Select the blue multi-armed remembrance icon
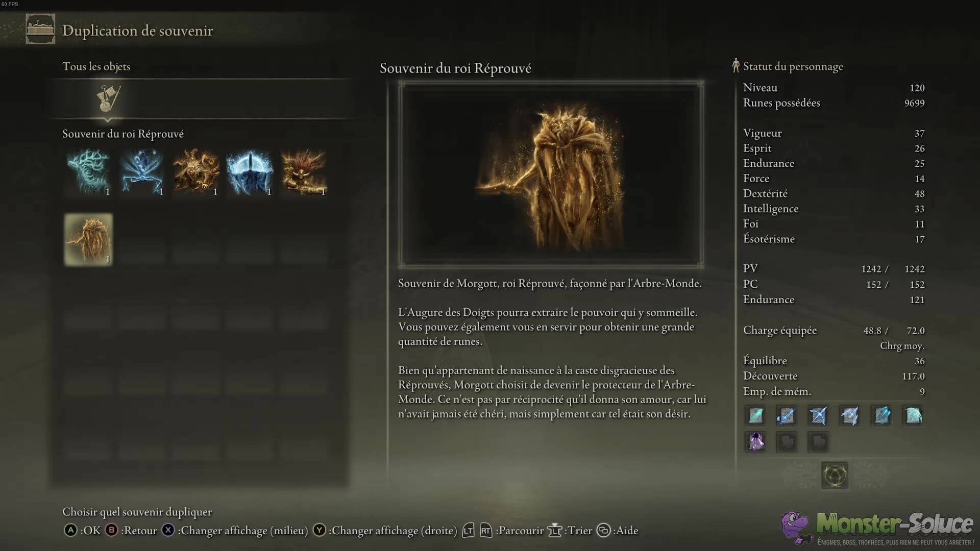This screenshot has height=551, width=980. [142, 172]
